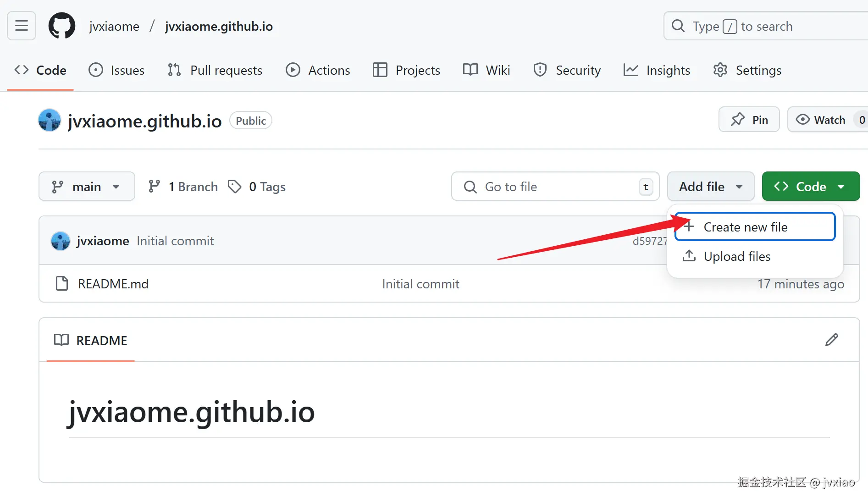The height and width of the screenshot is (502, 868).
Task: Click the eye icon in Watch button
Action: coord(802,120)
